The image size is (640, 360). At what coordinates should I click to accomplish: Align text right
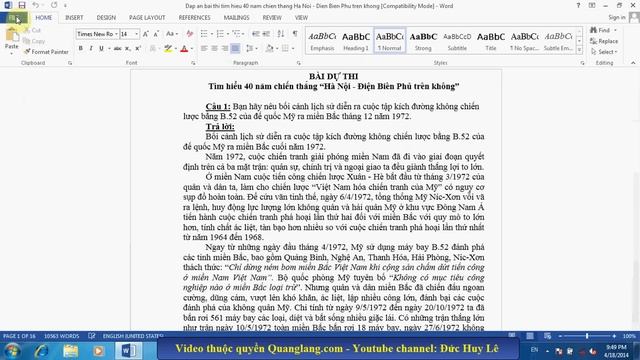pos(225,49)
